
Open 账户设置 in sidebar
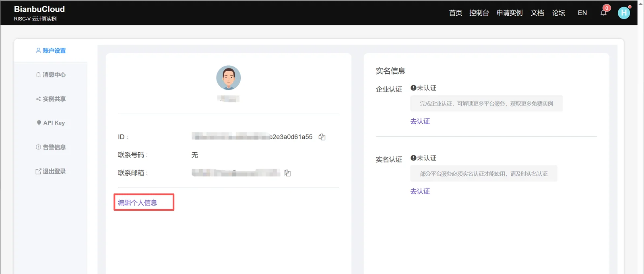[51, 51]
